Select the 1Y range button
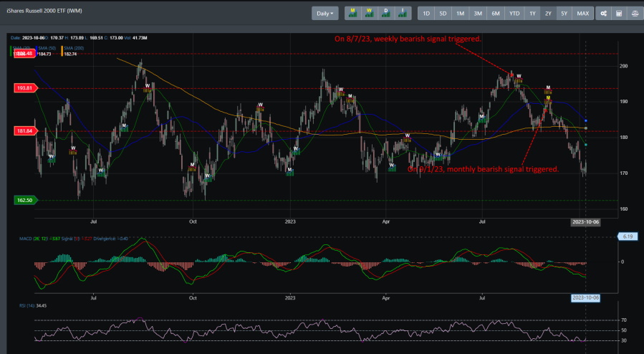The height and width of the screenshot is (354, 644). 532,13
